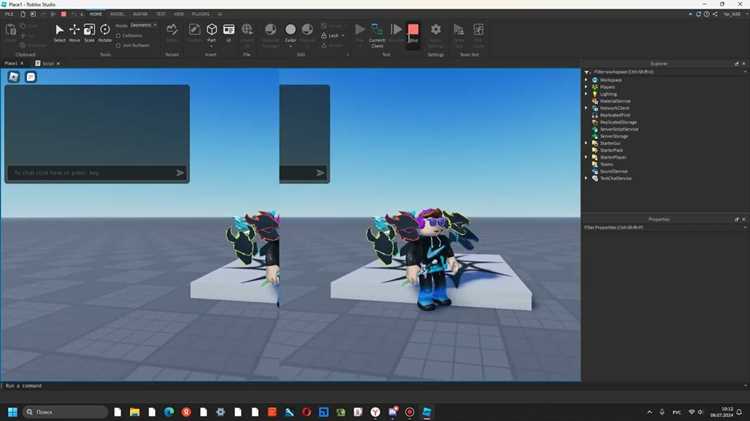This screenshot has width=750, height=421.
Task: Select the Script document tab
Action: [48, 63]
